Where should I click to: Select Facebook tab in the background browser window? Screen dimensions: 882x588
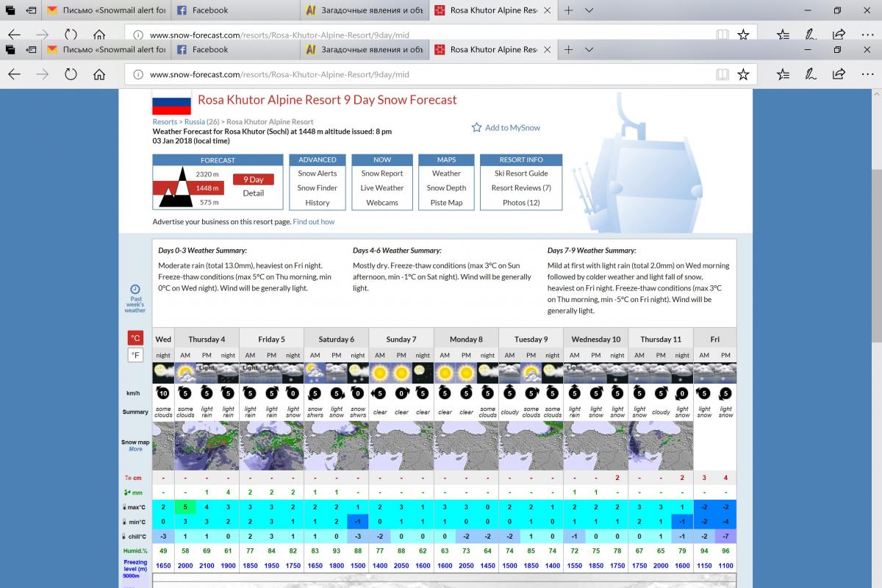(x=236, y=10)
